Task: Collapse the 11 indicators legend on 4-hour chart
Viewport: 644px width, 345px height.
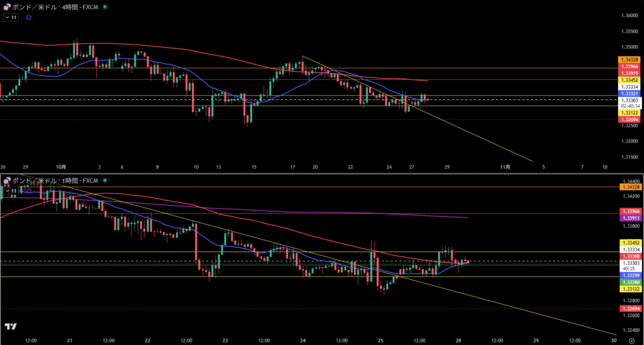Action: click(x=11, y=18)
